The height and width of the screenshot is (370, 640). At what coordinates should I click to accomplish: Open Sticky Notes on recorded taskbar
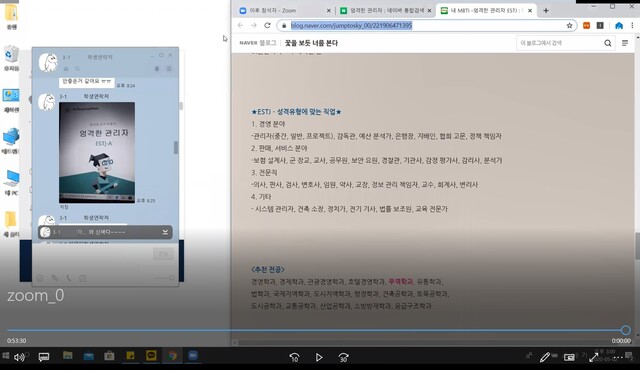point(130,356)
